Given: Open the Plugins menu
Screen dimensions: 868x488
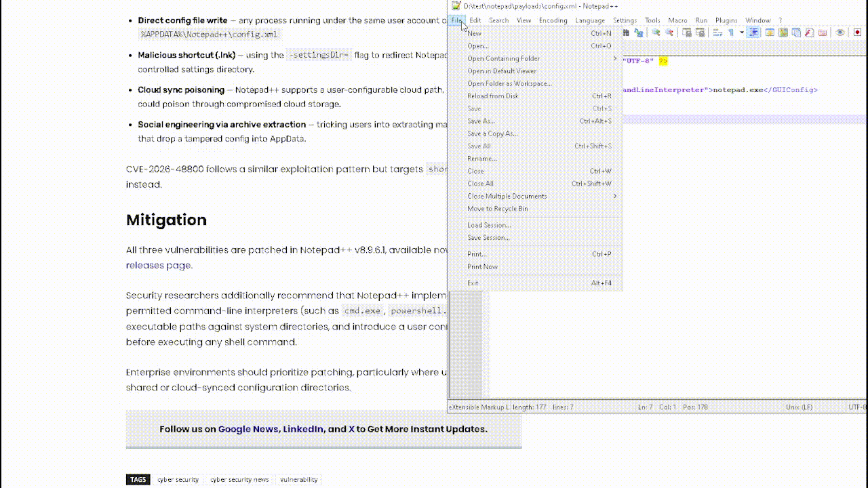Looking at the screenshot, I should [726, 20].
